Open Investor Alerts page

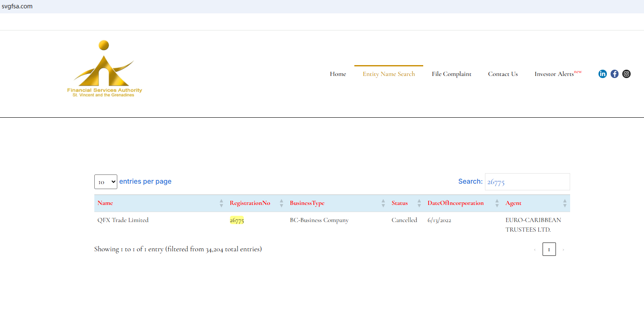554,74
